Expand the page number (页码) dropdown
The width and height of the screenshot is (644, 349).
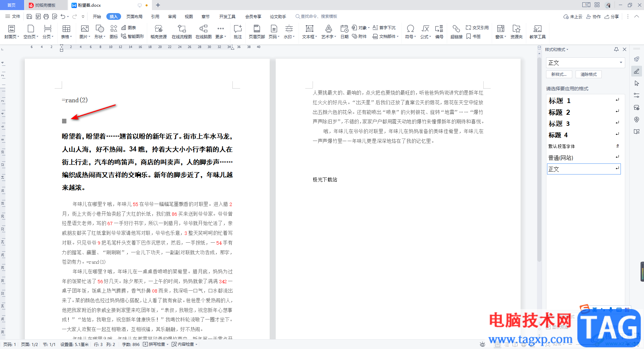pyautogui.click(x=274, y=37)
